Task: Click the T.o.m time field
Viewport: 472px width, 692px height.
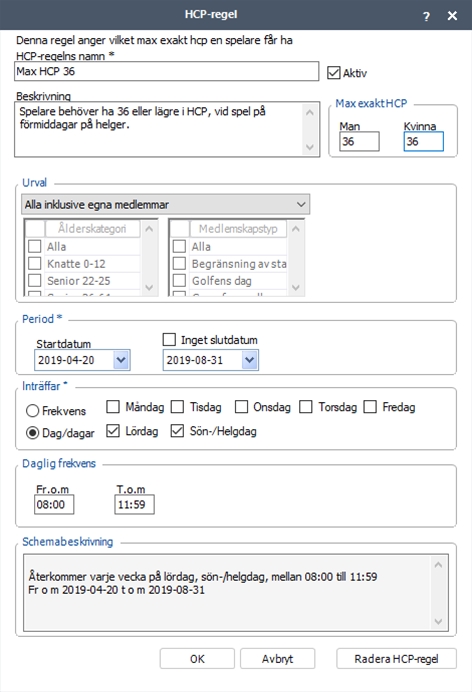Action: (x=135, y=504)
